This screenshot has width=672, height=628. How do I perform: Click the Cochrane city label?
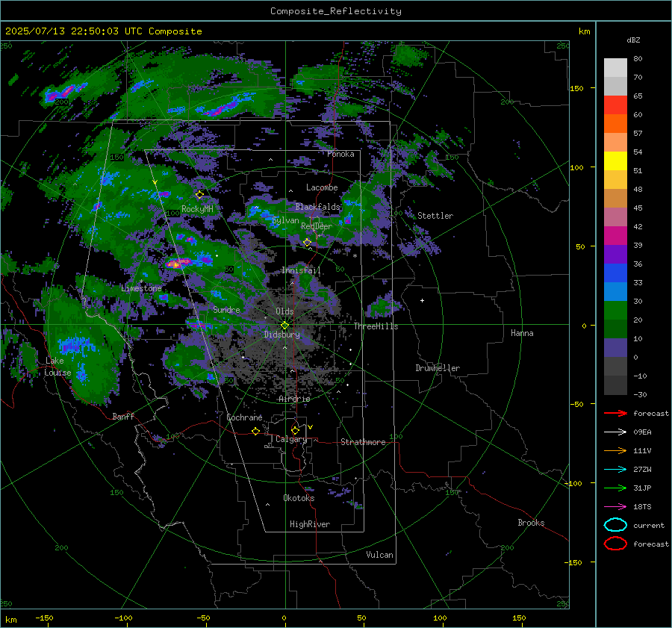coord(244,417)
